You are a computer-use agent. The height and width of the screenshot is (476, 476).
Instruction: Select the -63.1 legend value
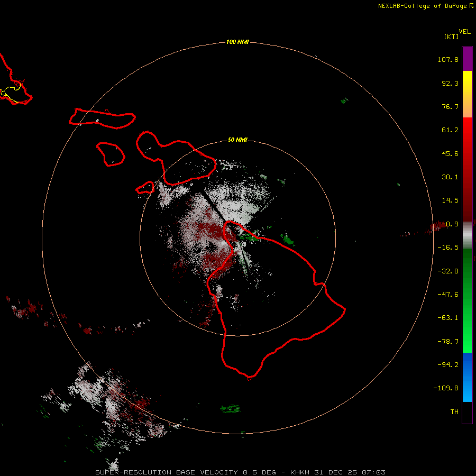coord(448,318)
